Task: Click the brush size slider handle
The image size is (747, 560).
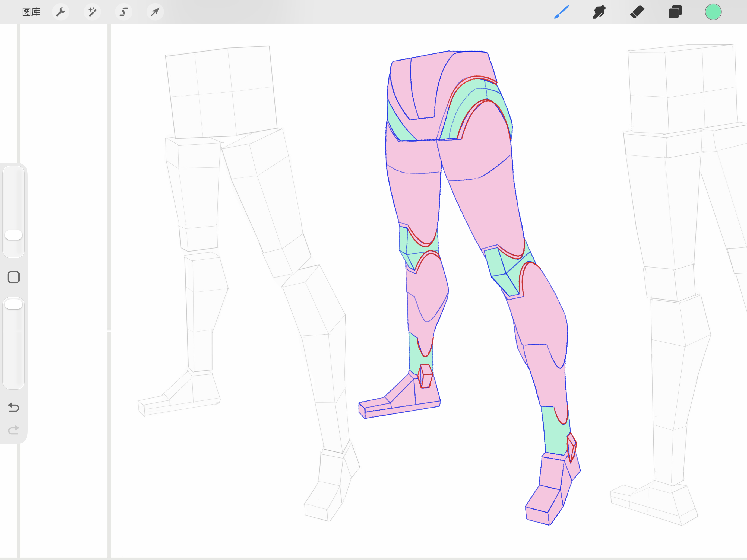Action: (14, 235)
